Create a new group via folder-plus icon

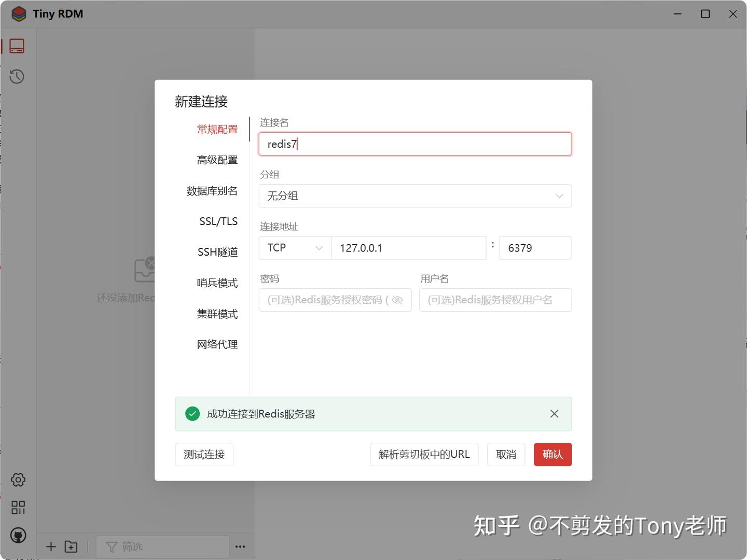coord(71,547)
